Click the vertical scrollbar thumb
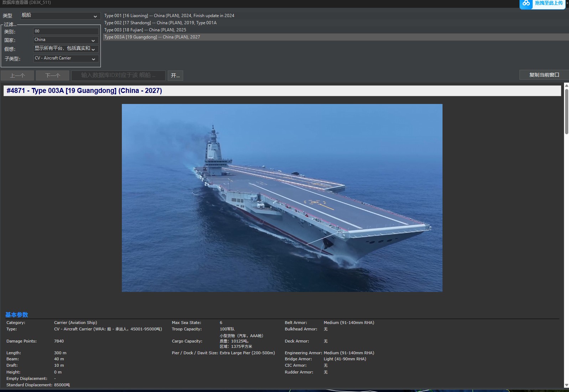Image resolution: width=569 pixels, height=392 pixels. 567,111
